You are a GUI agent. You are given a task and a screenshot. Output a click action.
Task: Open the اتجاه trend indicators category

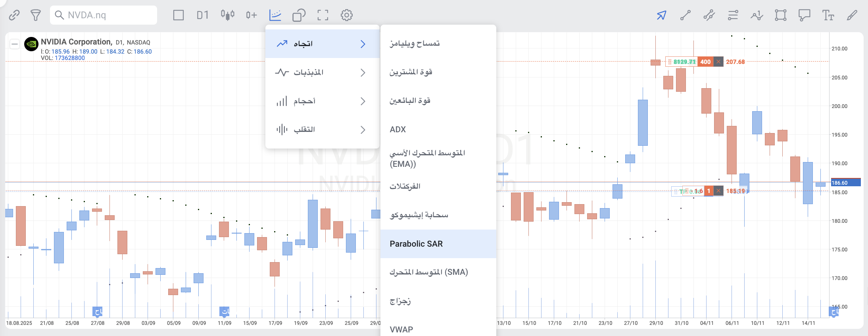click(323, 44)
